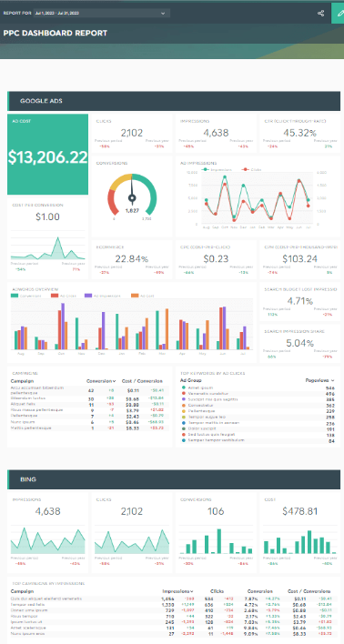Click the Bing Clicks value 2,102
Screen dimensions: 344x644
coord(132,511)
